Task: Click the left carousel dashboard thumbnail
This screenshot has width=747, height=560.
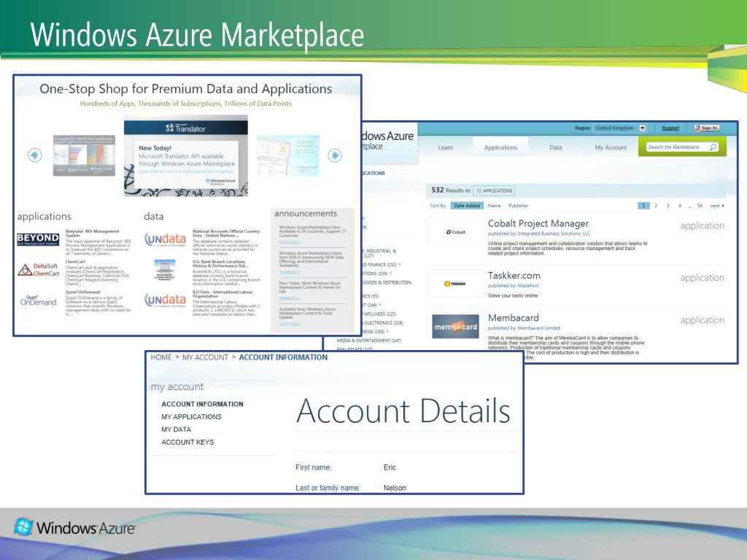Action: click(84, 156)
